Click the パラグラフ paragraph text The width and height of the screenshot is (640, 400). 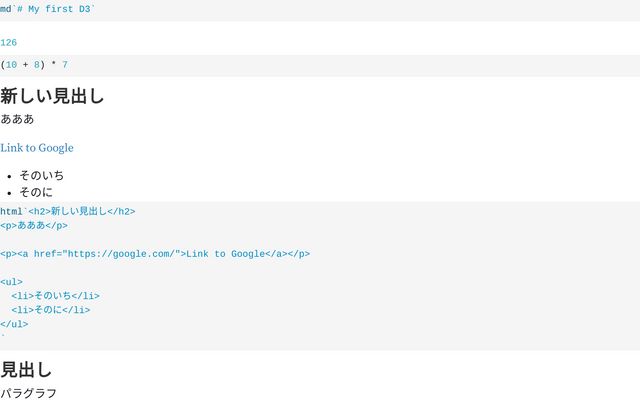[x=28, y=393]
